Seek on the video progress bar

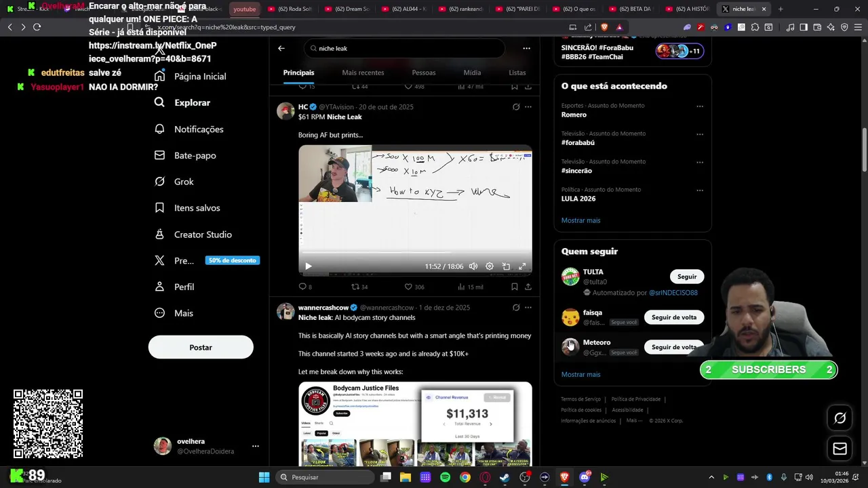pos(415,253)
